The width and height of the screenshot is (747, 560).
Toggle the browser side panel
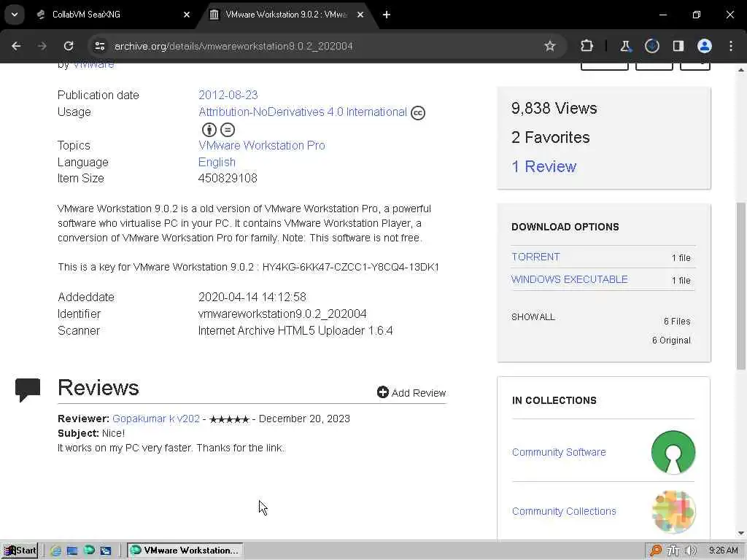(678, 46)
